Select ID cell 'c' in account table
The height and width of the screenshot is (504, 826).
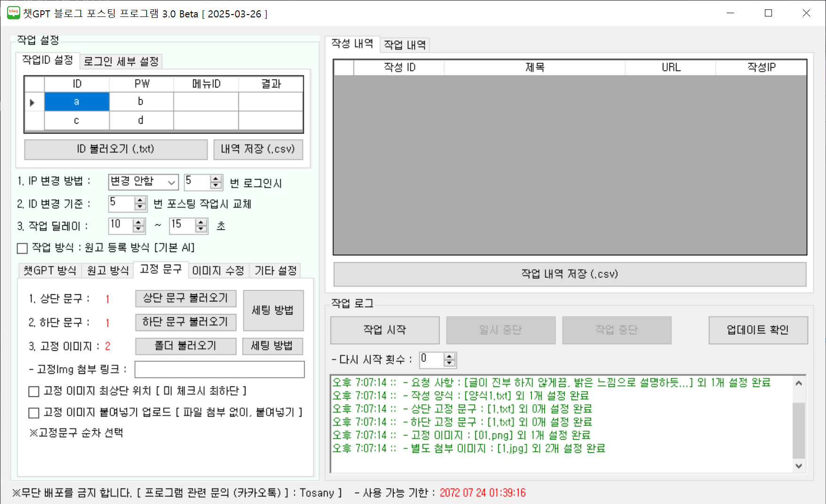click(x=77, y=120)
